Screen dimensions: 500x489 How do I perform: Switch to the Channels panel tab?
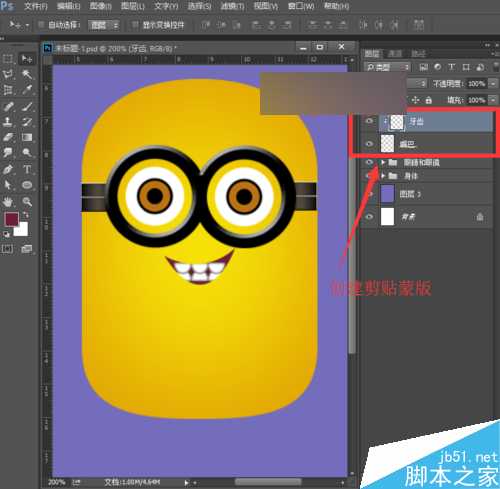[x=395, y=53]
